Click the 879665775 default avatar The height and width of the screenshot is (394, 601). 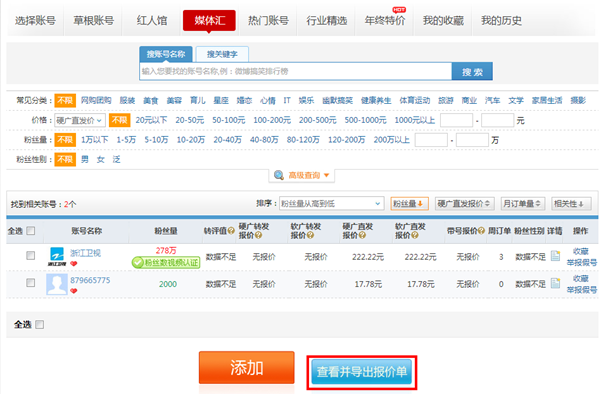(x=57, y=284)
